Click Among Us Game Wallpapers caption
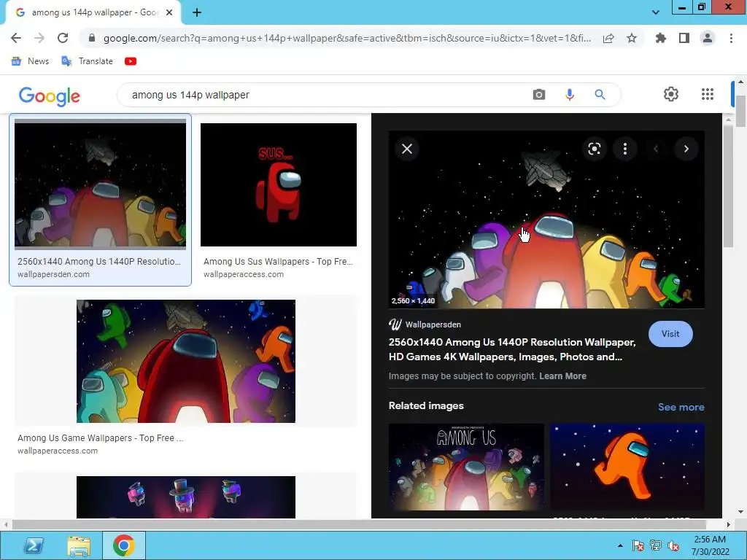 click(x=100, y=438)
